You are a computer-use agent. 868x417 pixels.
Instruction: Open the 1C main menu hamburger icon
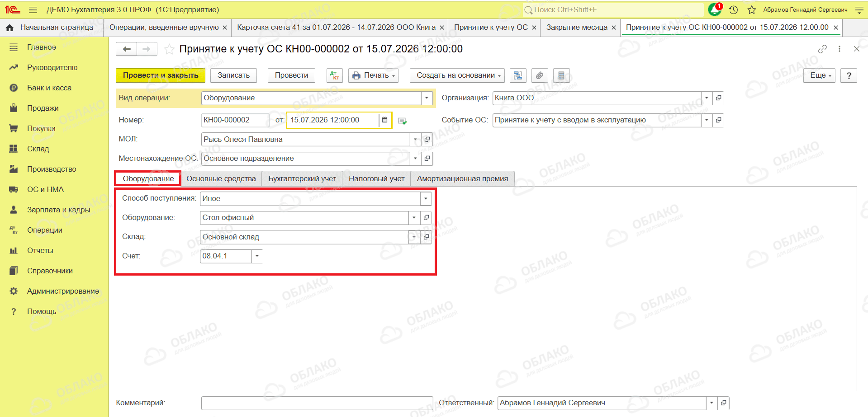[33, 9]
